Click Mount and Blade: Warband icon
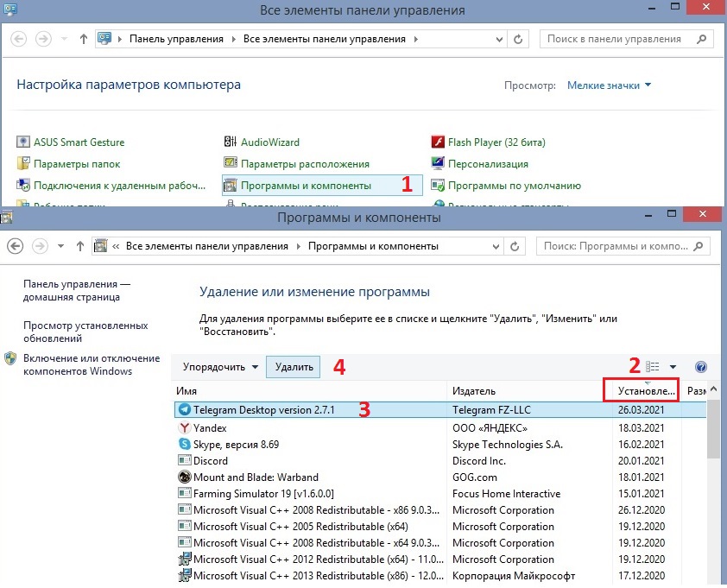The image size is (727, 588). point(185,477)
